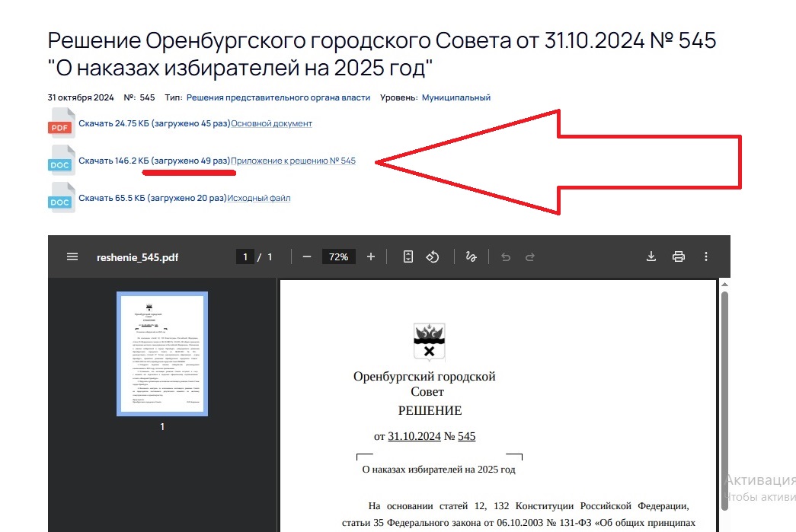The width and height of the screenshot is (796, 532).
Task: Toggle the PDF sidebar with hamburger icon
Action: [x=72, y=257]
